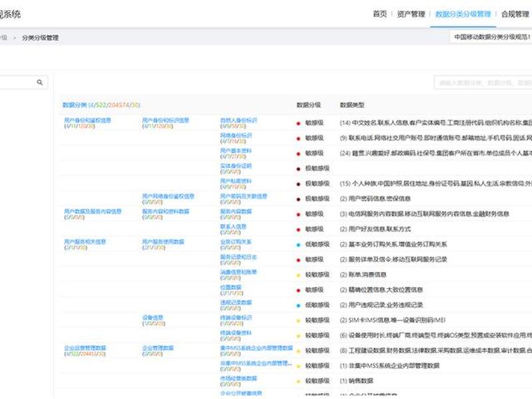Open the 终端设备资料 item
This screenshot has width=532, height=399.
point(236,333)
